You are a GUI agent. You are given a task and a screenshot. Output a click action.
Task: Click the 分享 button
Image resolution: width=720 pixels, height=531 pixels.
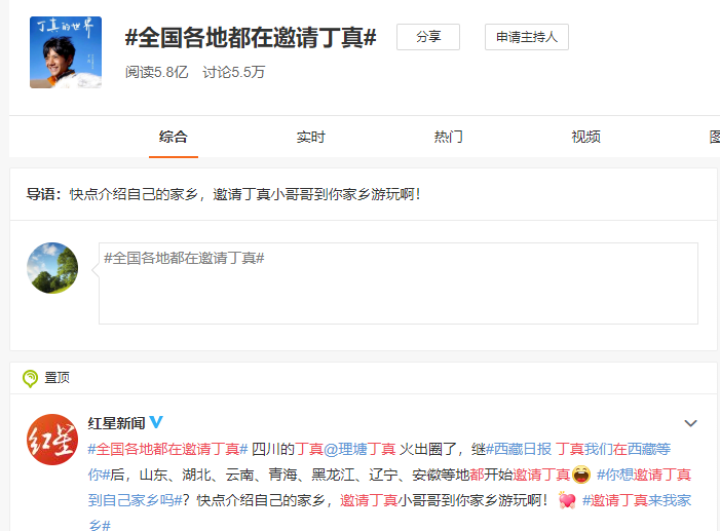click(x=428, y=37)
